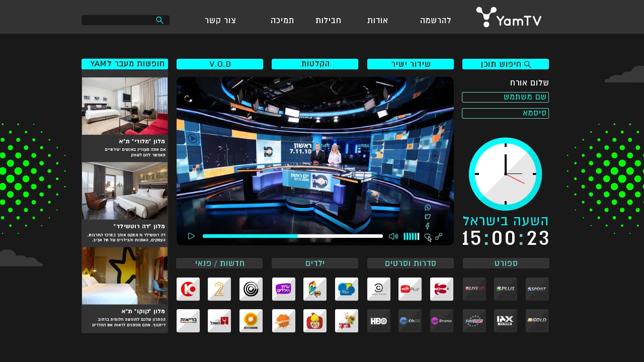Image resolution: width=644 pixels, height=362 pixels.
Task: Focus the שם משתמש username field
Action: point(506,97)
